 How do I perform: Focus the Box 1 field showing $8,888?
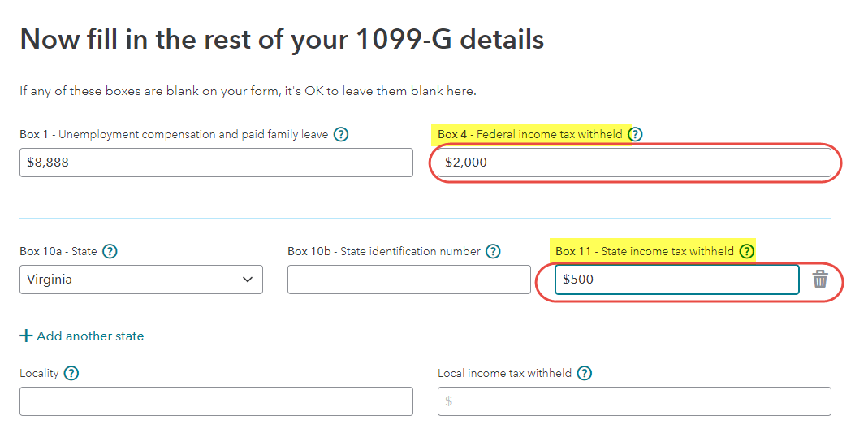[217, 162]
